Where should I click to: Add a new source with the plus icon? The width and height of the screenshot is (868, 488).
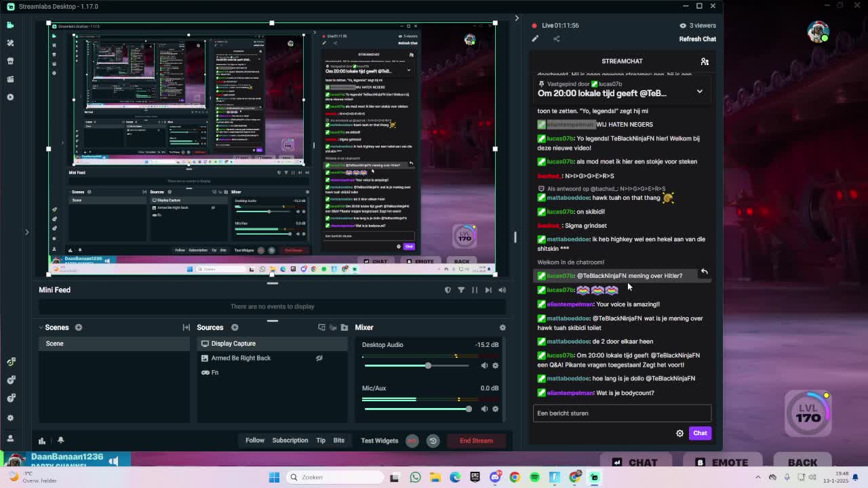235,327
